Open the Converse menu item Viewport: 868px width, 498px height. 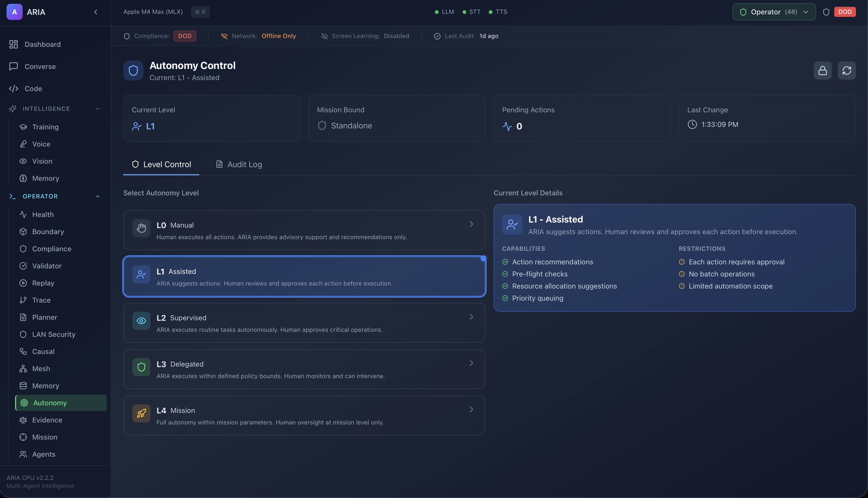coord(40,66)
